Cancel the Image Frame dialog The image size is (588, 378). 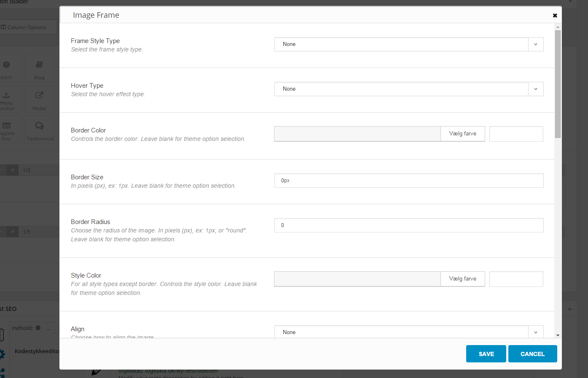(532, 354)
